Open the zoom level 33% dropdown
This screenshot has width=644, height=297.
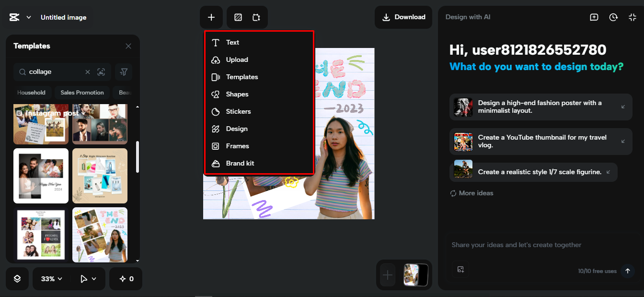pyautogui.click(x=50, y=278)
